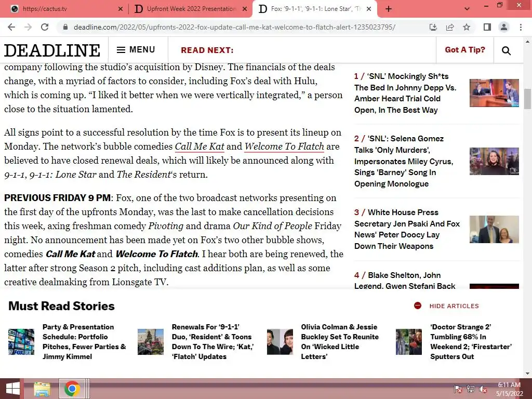This screenshot has height=399, width=532.
Task: Open a new browser tab
Action: point(389,9)
